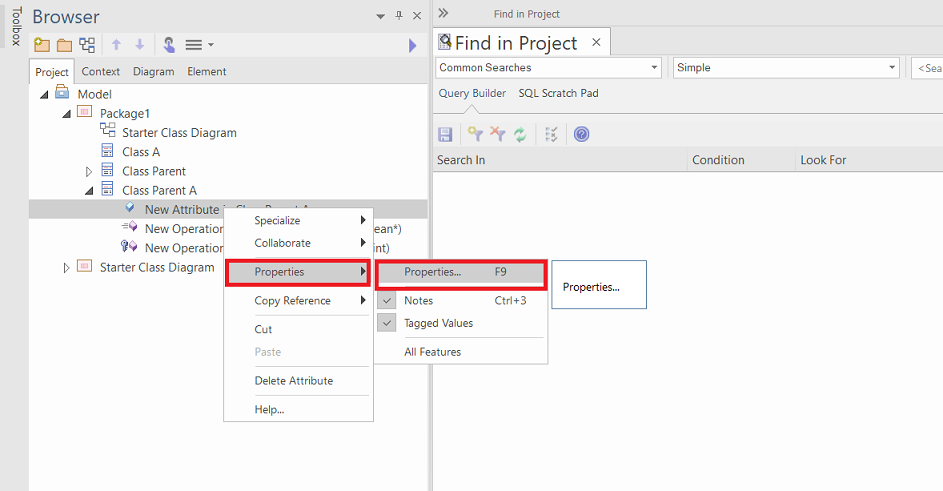Open the Toolbox side panel
The width and height of the screenshot is (943, 491).
tap(15, 25)
